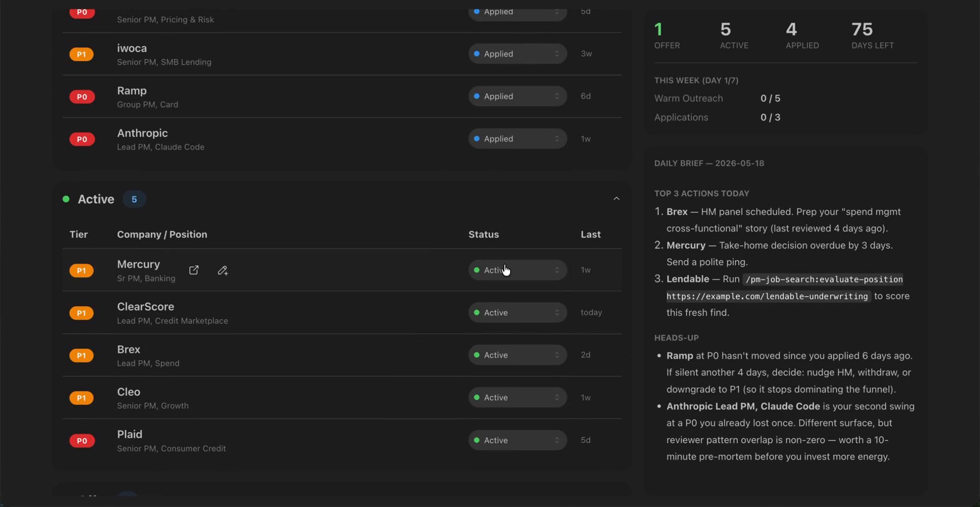Select the Mercury company name
This screenshot has height=507, width=980.
point(138,264)
